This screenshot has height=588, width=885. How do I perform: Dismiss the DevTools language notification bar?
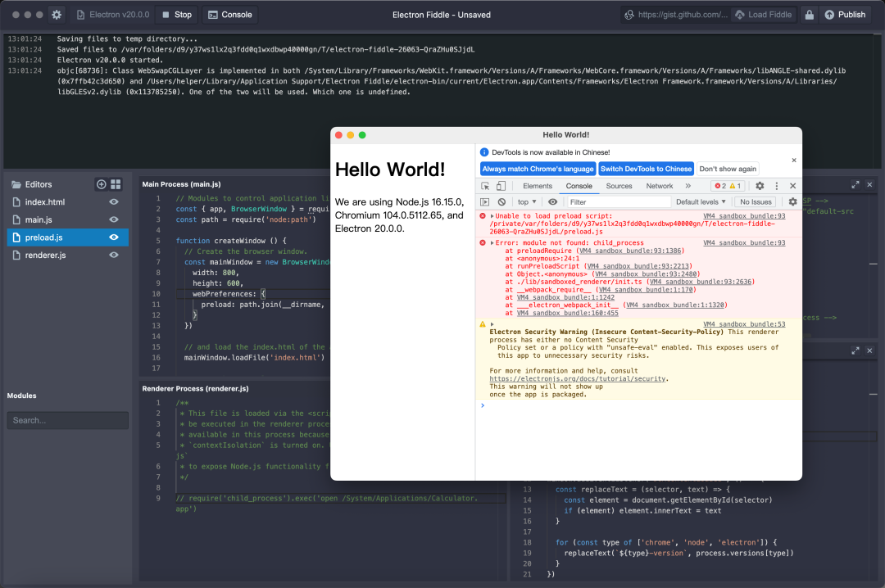click(793, 161)
